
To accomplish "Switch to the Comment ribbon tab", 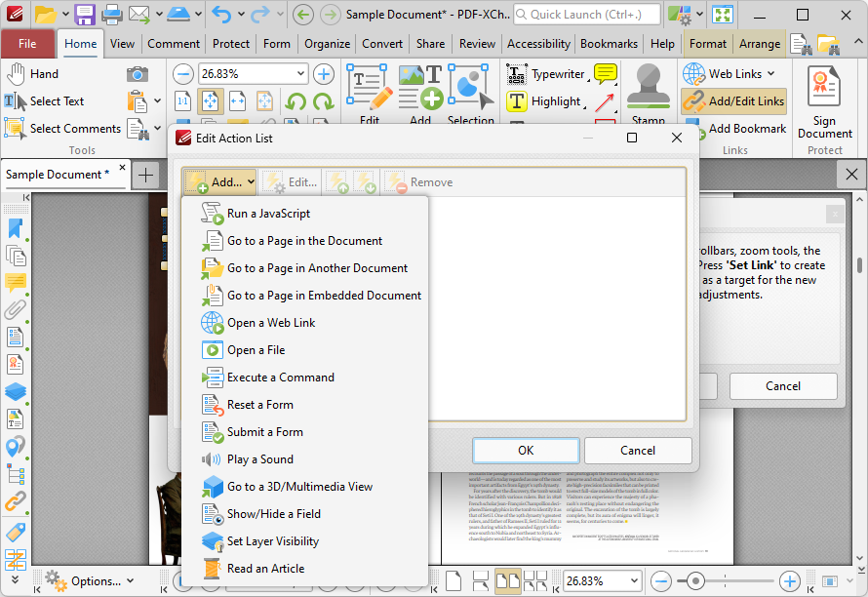I will [x=174, y=44].
